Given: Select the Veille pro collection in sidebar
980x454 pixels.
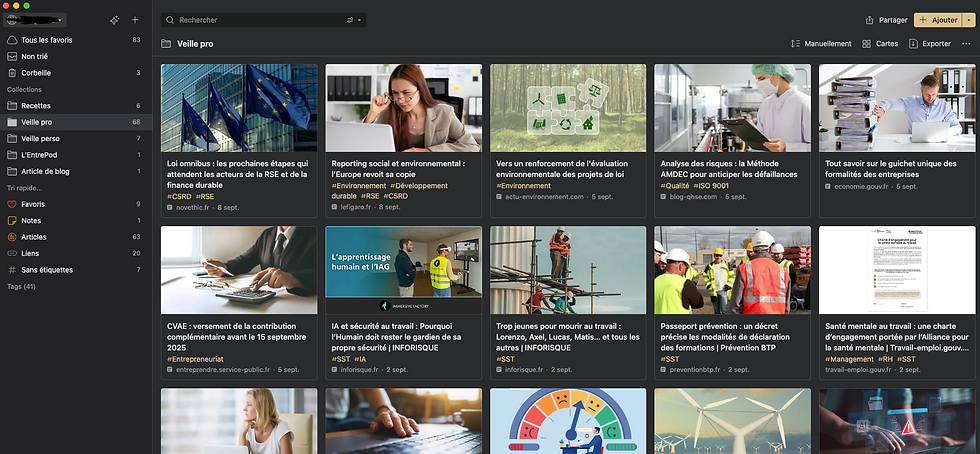Looking at the screenshot, I should tap(76, 122).
